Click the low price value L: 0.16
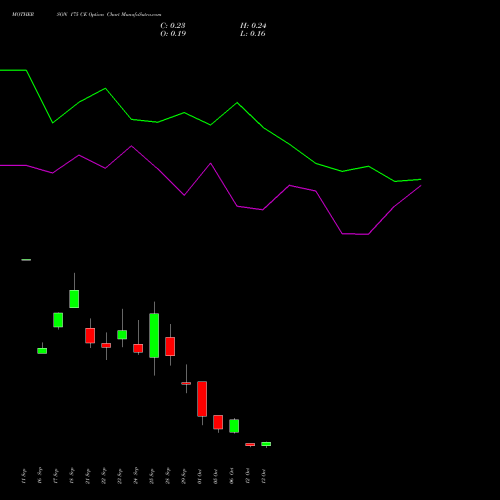 point(253,34)
